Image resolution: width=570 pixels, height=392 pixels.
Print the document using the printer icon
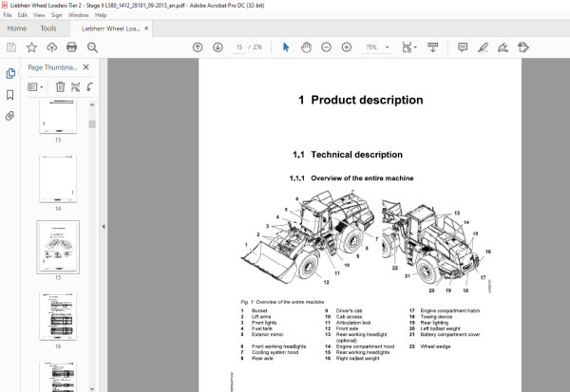coord(71,47)
